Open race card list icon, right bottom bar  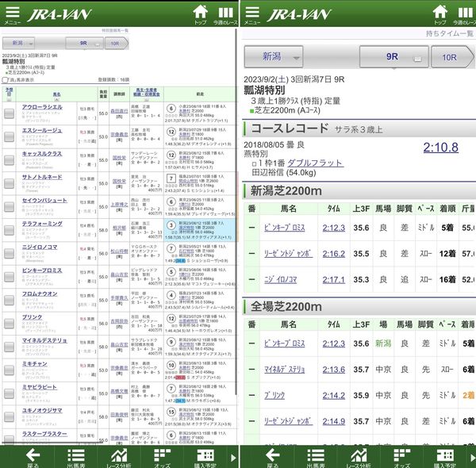pos(316,458)
